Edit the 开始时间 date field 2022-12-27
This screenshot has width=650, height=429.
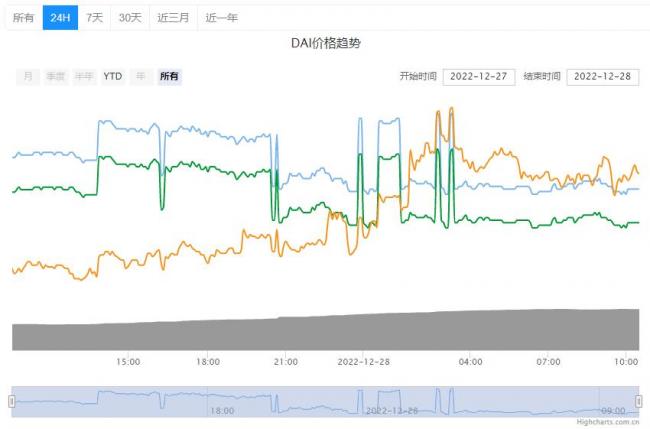click(479, 77)
